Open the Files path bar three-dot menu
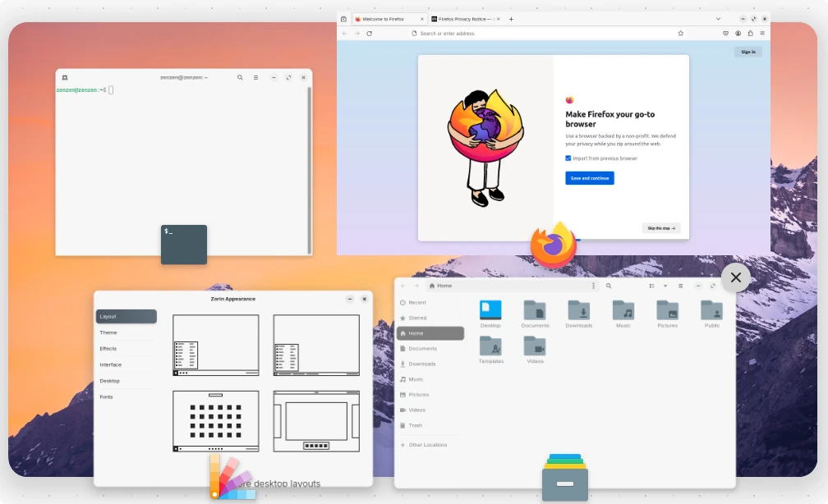 [x=594, y=286]
